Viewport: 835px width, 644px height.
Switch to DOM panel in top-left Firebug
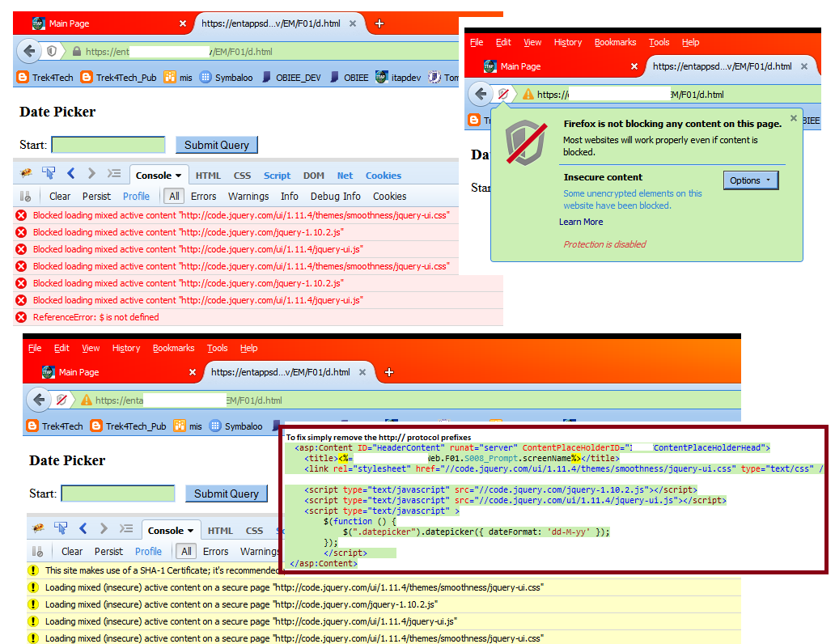pos(314,176)
